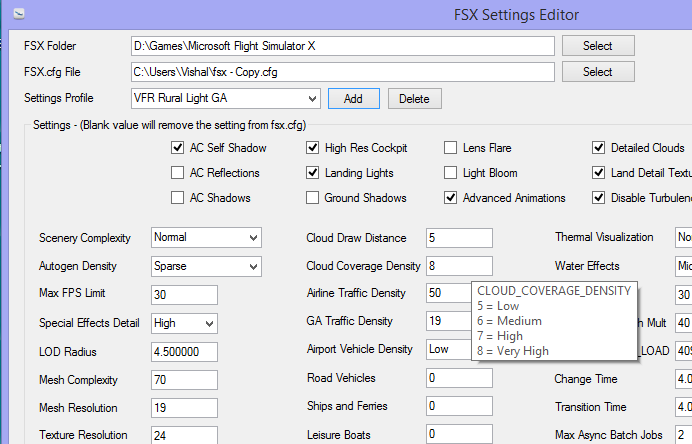Click the Max FPS Limit field
Image resolution: width=692 pixels, height=444 pixels.
[184, 294]
